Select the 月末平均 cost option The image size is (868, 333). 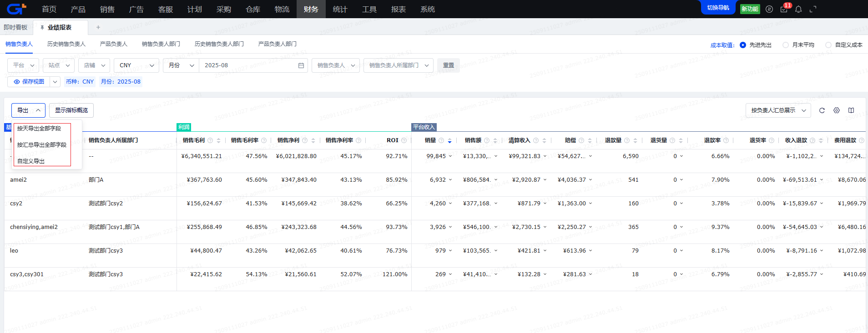[x=786, y=45]
